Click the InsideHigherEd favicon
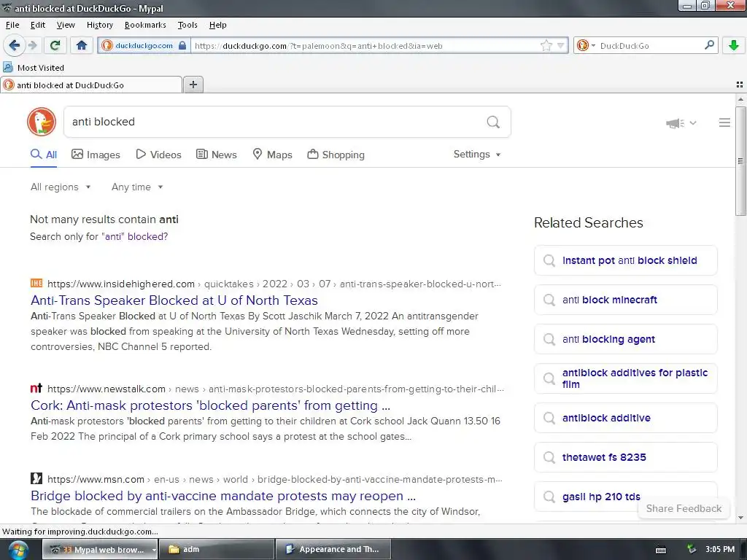747x560 pixels. click(36, 284)
